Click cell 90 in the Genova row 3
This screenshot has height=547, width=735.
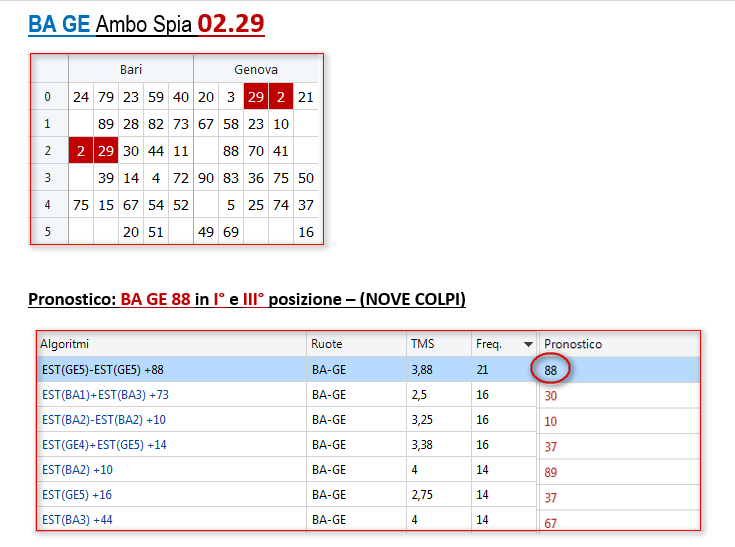(206, 178)
